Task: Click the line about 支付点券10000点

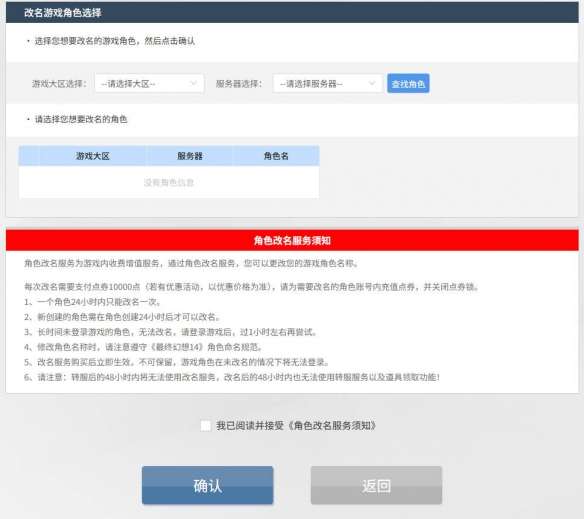Action: (251, 287)
